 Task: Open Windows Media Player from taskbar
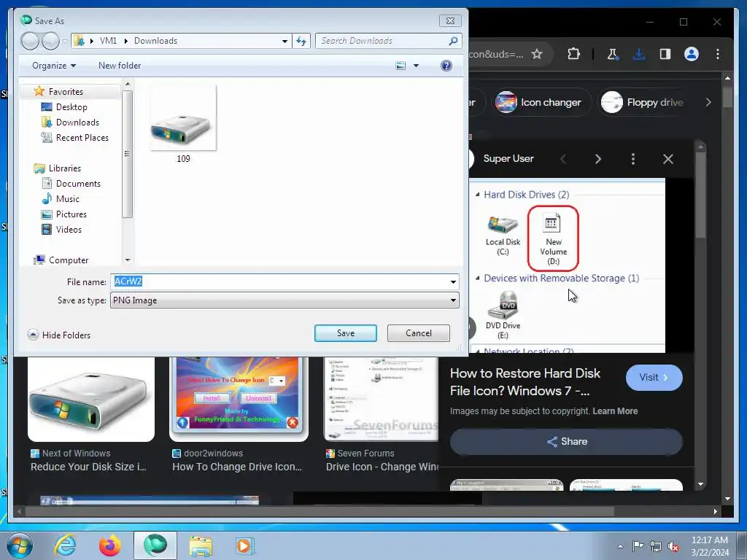(x=244, y=545)
